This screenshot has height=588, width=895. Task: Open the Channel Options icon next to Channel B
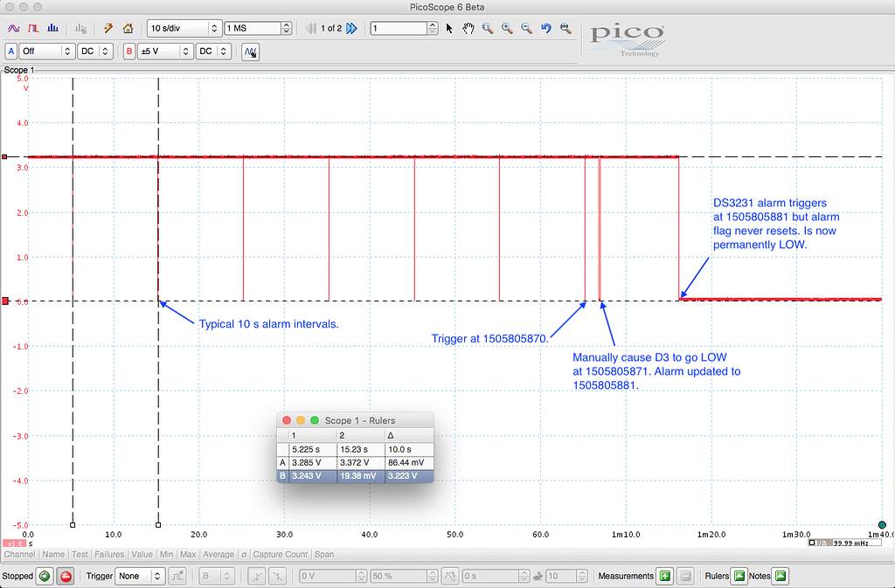pos(249,52)
